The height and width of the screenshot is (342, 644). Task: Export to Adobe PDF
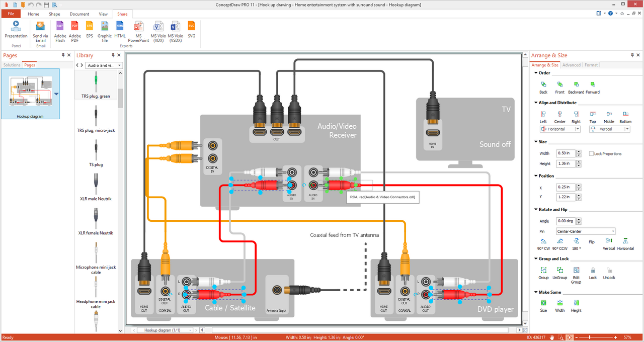tap(74, 31)
